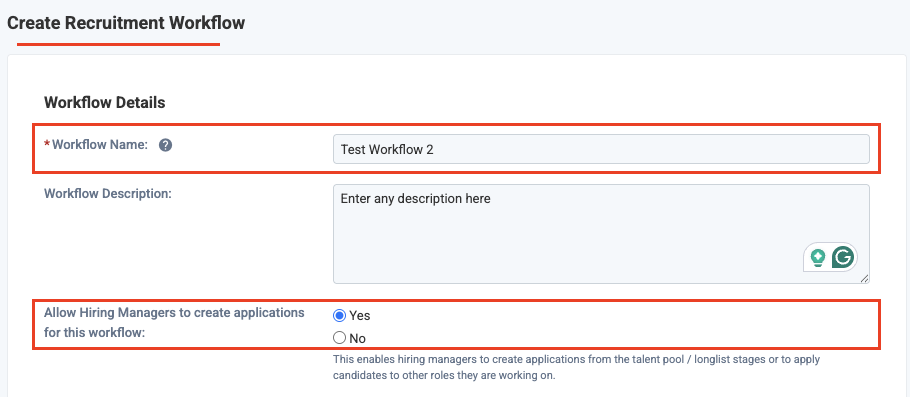Click the green lightbulb suggestion icon
Viewport: 910px width, 397px height.
point(818,257)
